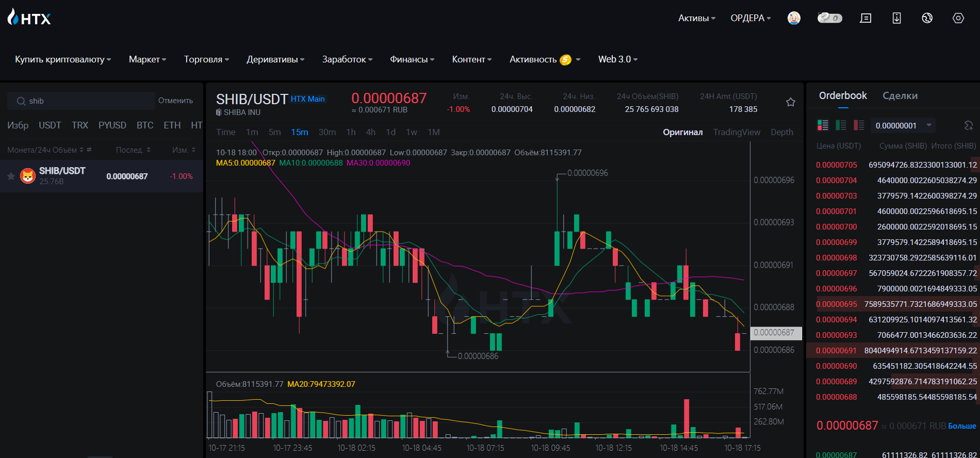Click the swap icon beside Монета/24ч Объём
980x458 pixels.
(x=89, y=150)
